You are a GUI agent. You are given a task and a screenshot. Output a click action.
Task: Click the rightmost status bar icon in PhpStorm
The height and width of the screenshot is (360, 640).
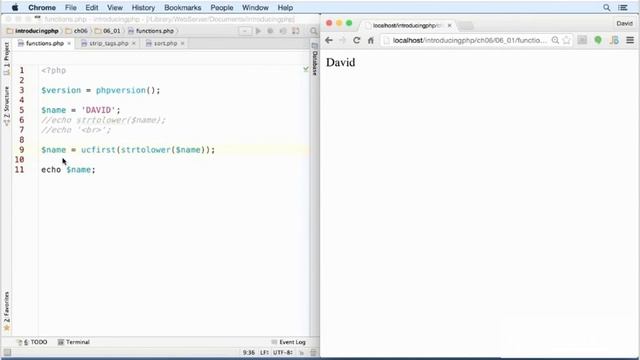[313, 352]
